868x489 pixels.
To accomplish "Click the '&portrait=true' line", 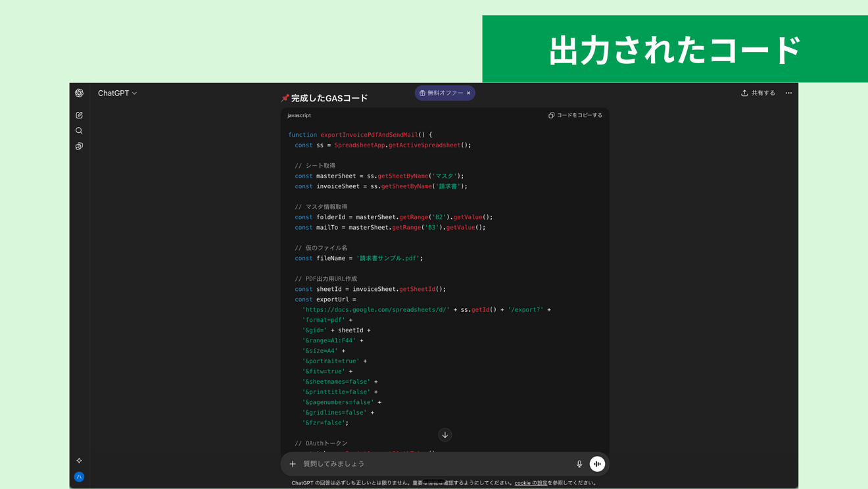I will click(335, 361).
